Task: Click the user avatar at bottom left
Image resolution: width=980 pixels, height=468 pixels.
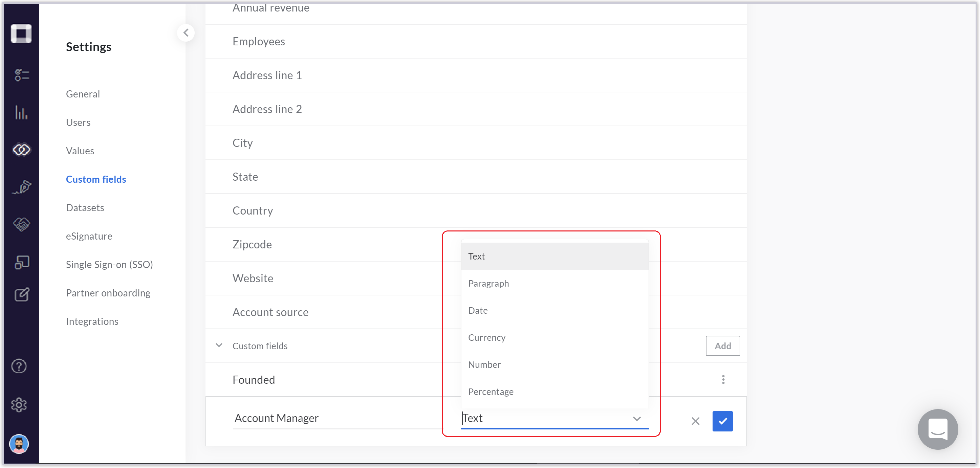Action: (x=18, y=444)
